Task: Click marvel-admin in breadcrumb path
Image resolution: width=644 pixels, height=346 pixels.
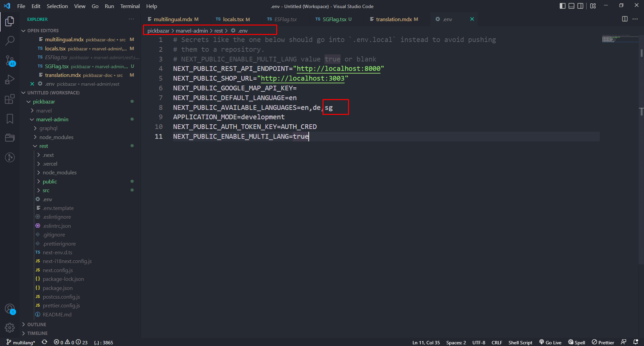Action: coord(192,31)
